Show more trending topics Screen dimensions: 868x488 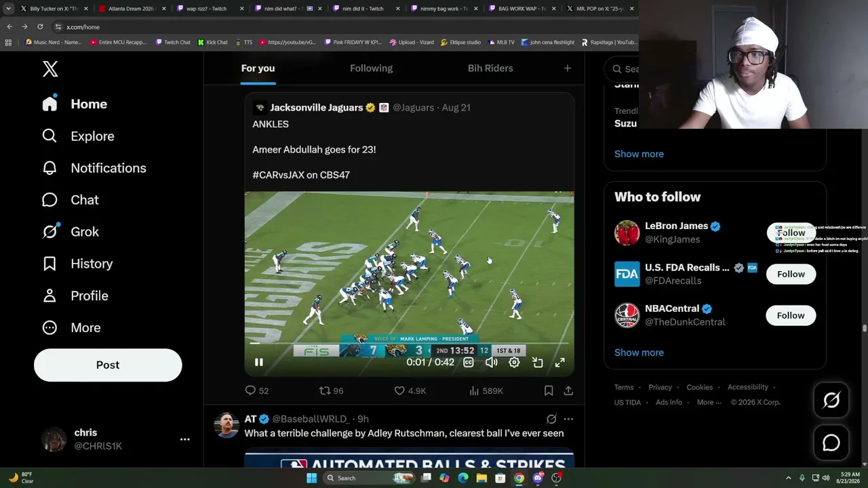click(x=639, y=154)
